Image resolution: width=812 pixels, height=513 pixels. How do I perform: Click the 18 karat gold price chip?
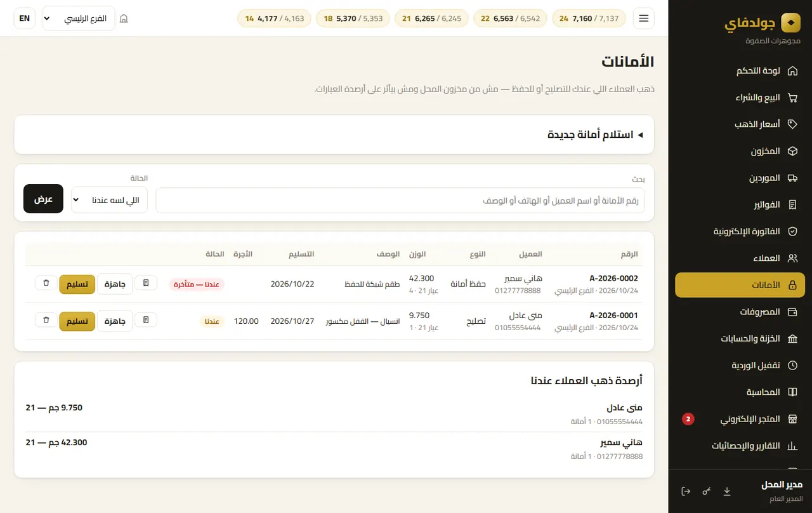click(x=353, y=18)
